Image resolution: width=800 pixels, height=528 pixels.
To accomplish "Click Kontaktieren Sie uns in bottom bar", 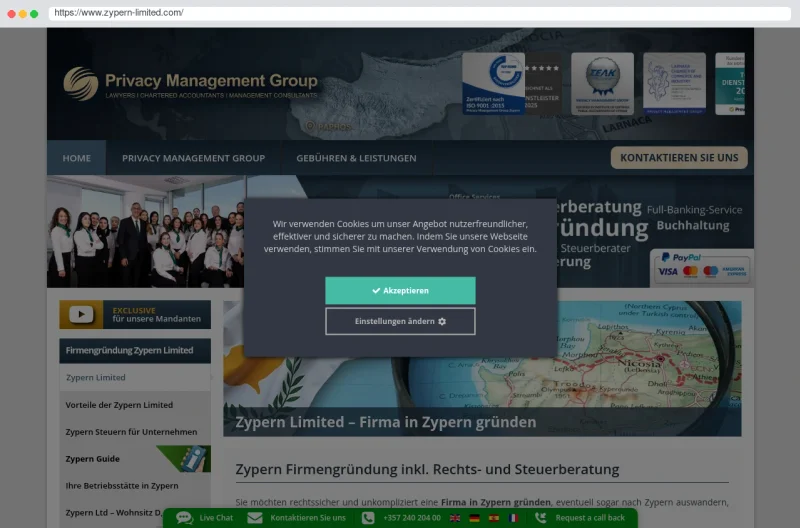I will click(308, 518).
